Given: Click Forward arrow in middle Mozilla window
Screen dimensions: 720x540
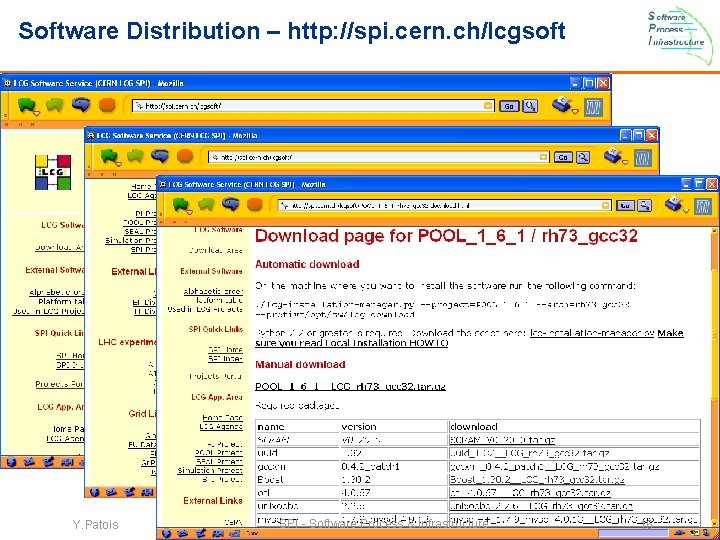Looking at the screenshot, I should click(x=135, y=157).
